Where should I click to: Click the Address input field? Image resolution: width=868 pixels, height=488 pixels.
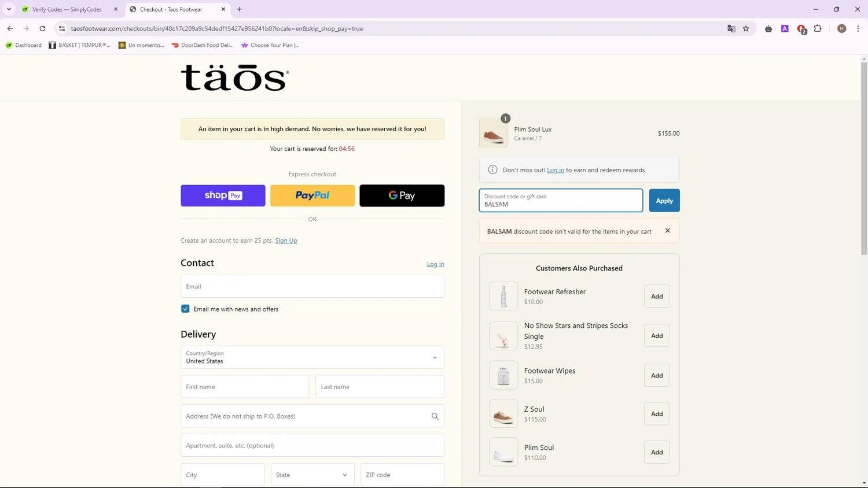click(x=312, y=416)
